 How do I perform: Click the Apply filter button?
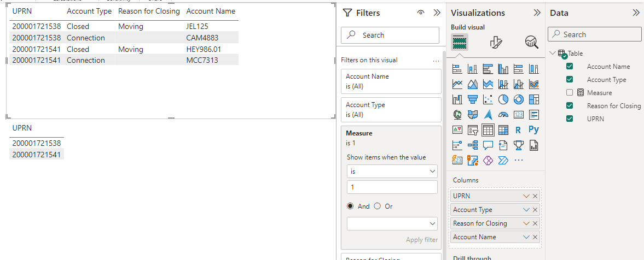pos(421,240)
